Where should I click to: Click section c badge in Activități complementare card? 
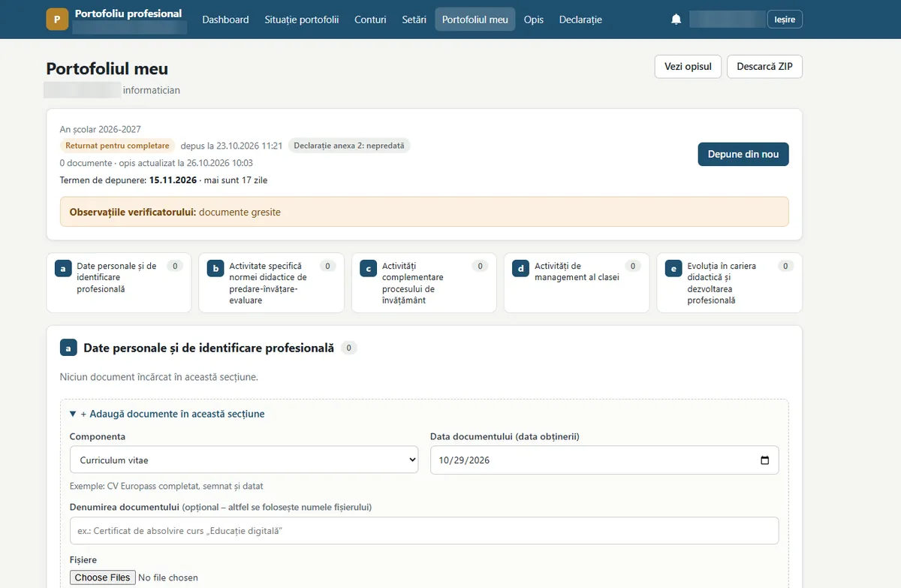[368, 269]
